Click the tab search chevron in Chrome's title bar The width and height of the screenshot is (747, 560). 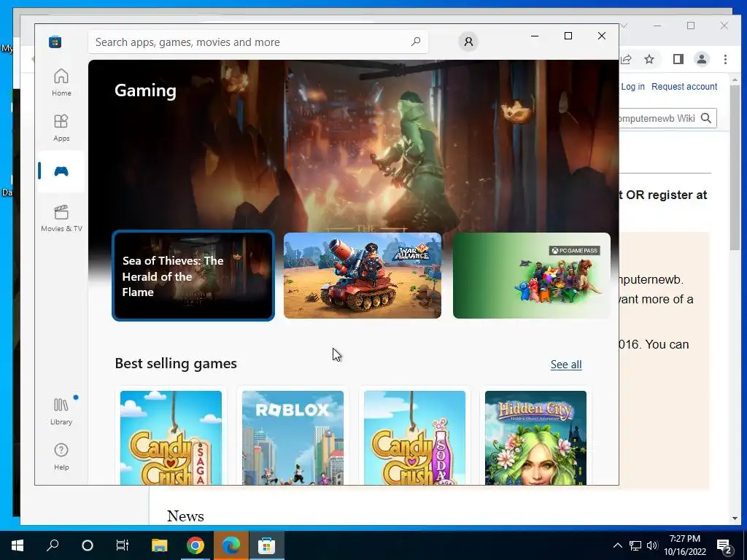[624, 26]
